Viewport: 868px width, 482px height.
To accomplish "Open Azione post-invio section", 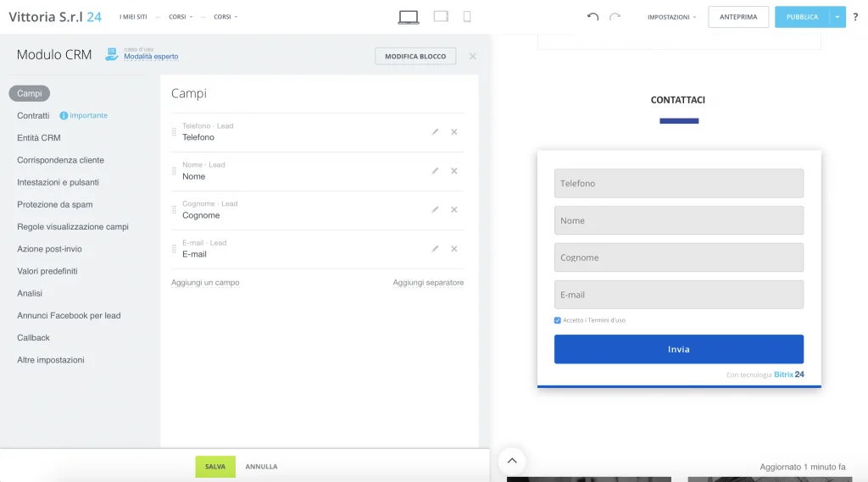I will click(49, 249).
